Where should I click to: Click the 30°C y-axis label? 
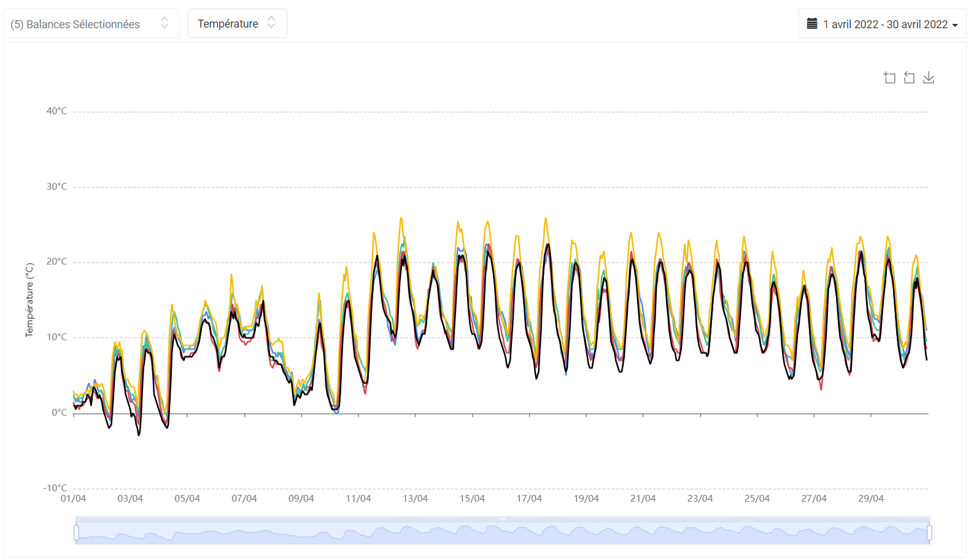tap(56, 186)
